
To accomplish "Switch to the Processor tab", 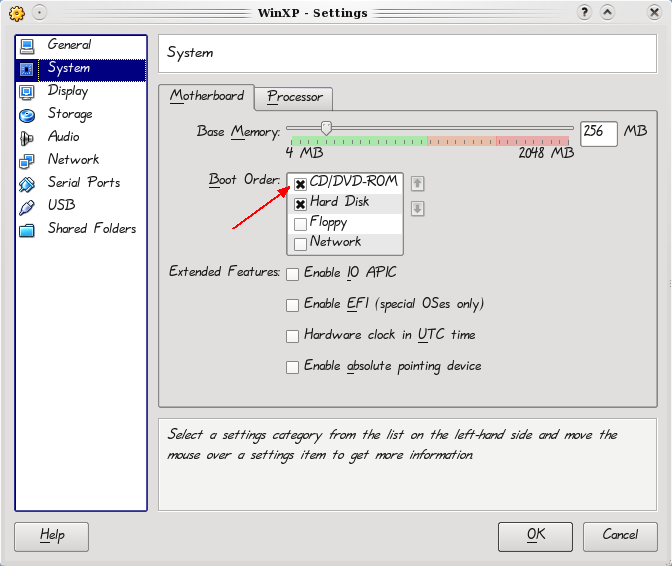I will (294, 98).
